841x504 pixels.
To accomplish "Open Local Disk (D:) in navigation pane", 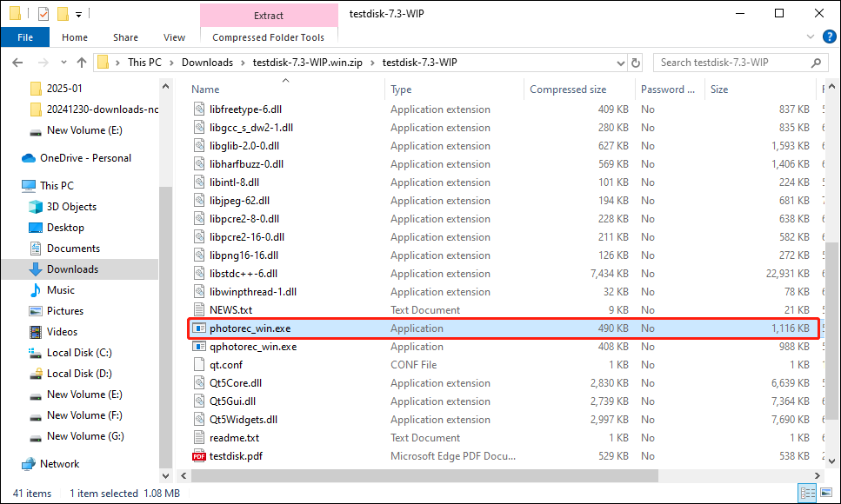I will [70, 374].
